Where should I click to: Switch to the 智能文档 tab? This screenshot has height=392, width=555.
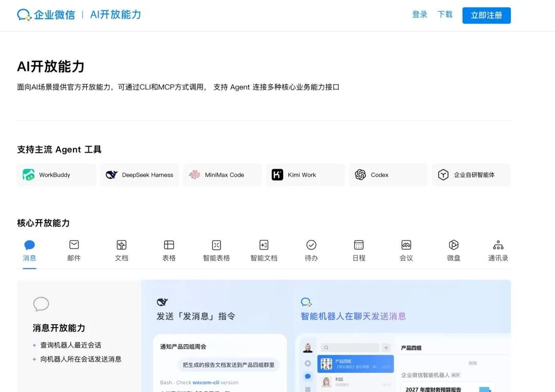264,258
